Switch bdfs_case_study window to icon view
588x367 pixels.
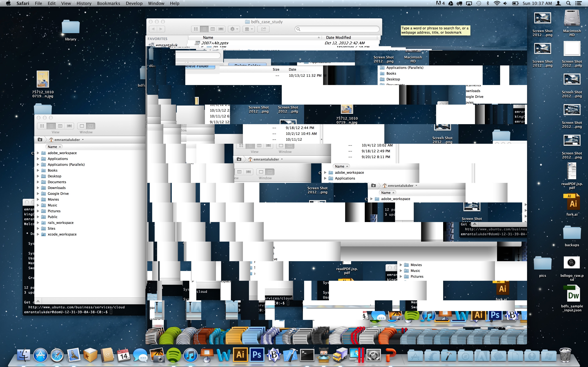(196, 29)
